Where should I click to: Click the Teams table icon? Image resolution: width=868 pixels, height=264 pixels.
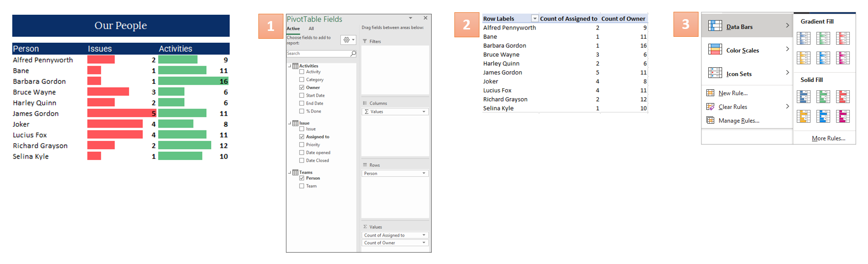[295, 172]
